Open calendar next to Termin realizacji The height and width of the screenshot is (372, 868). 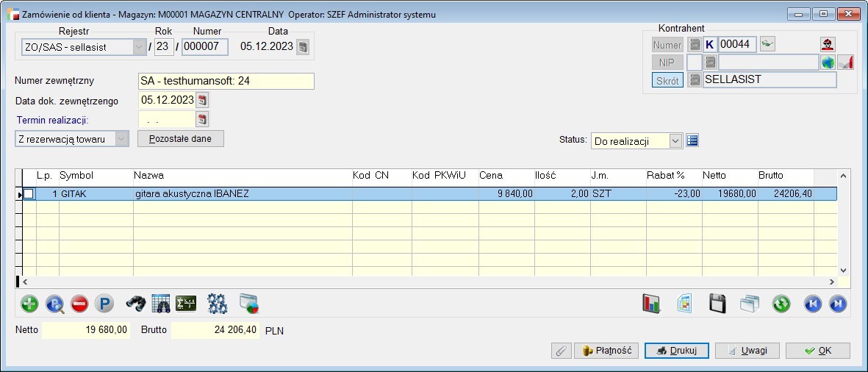click(202, 119)
